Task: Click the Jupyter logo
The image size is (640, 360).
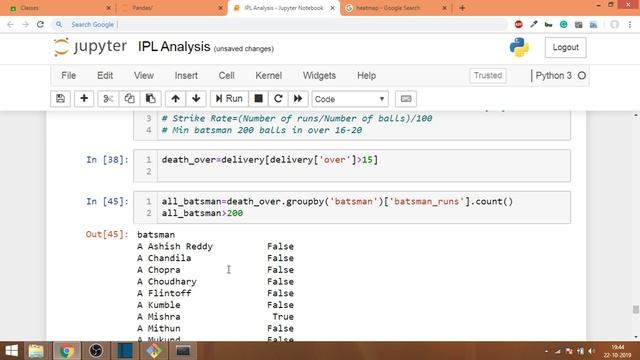Action: [x=90, y=47]
